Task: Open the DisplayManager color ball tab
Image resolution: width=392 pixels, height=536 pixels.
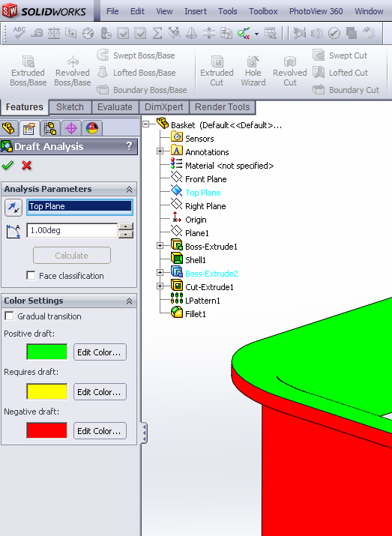Action: (92, 128)
